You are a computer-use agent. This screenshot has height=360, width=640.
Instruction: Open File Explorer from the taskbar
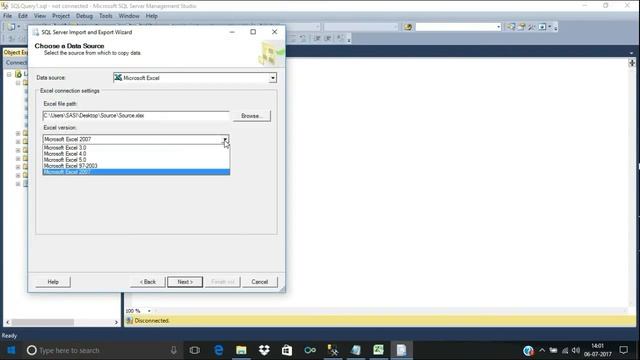[241, 350]
